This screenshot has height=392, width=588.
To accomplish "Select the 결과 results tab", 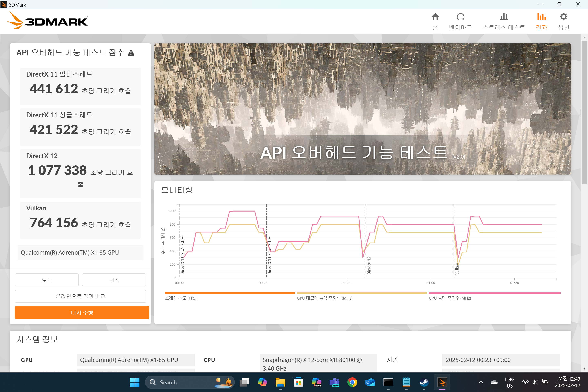I will tap(541, 21).
